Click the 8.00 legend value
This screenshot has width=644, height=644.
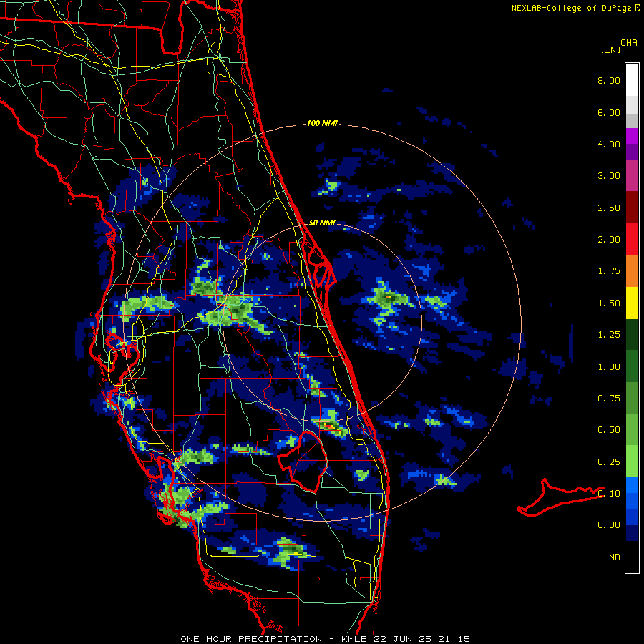click(609, 80)
